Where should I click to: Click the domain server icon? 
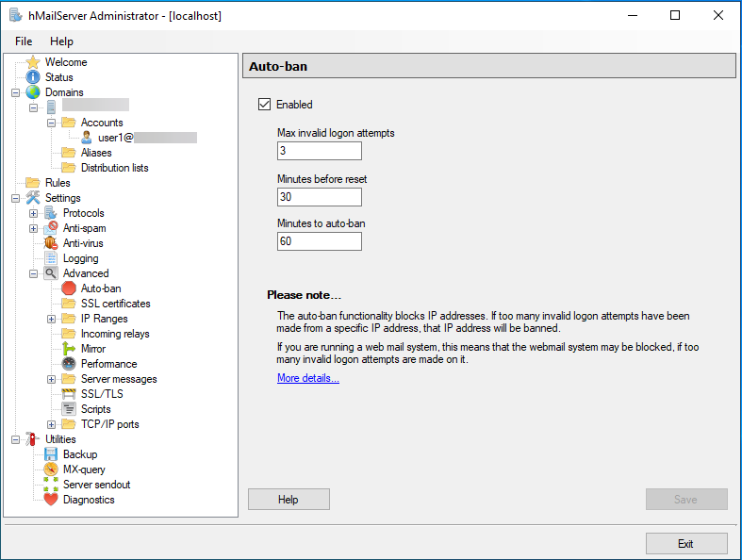pos(51,107)
